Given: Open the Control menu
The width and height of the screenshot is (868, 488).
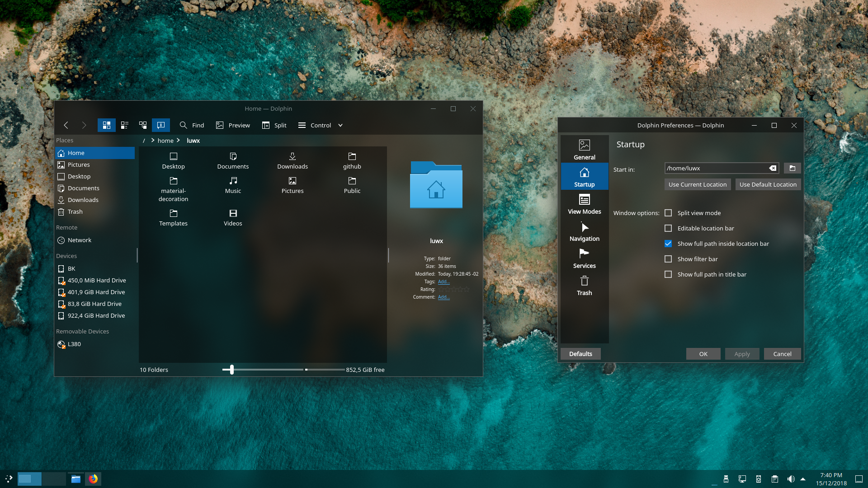Looking at the screenshot, I should [x=315, y=125].
